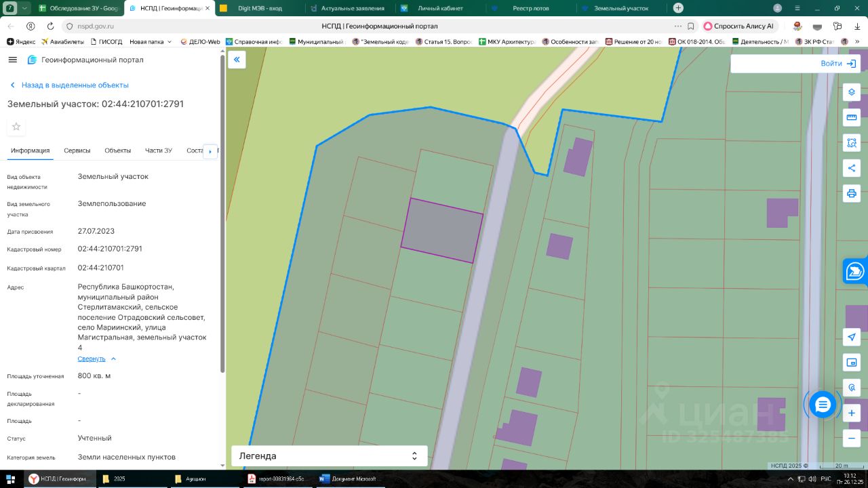Switch to Личный кабинет browser tab
The width and height of the screenshot is (868, 488).
coord(439,8)
